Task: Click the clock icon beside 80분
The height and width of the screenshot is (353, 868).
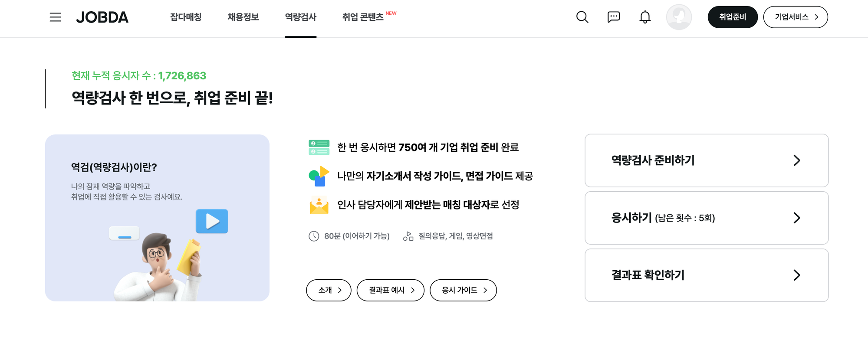Action: 314,236
